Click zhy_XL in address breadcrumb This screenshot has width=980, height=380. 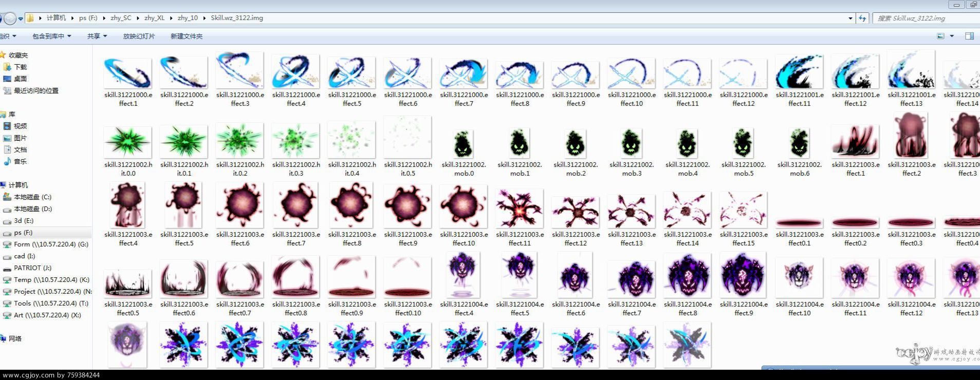pos(154,18)
